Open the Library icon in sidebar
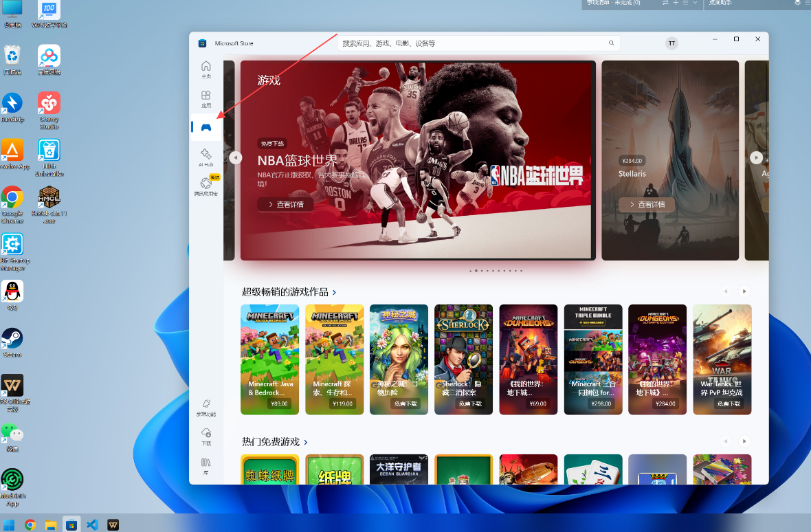The image size is (811, 532). tap(206, 465)
